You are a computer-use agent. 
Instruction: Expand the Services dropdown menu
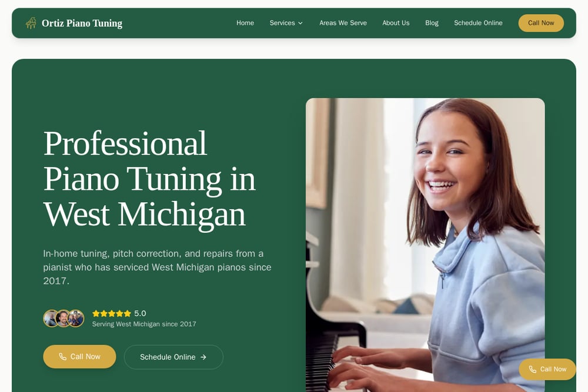[286, 23]
